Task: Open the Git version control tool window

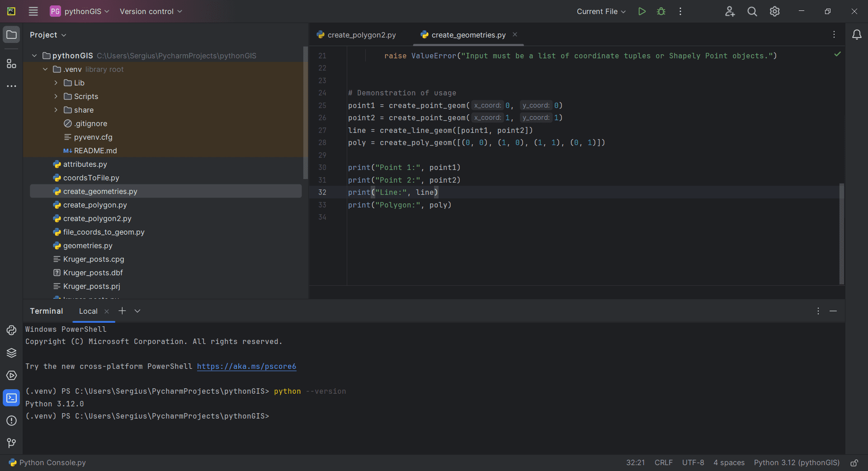Action: click(11, 443)
